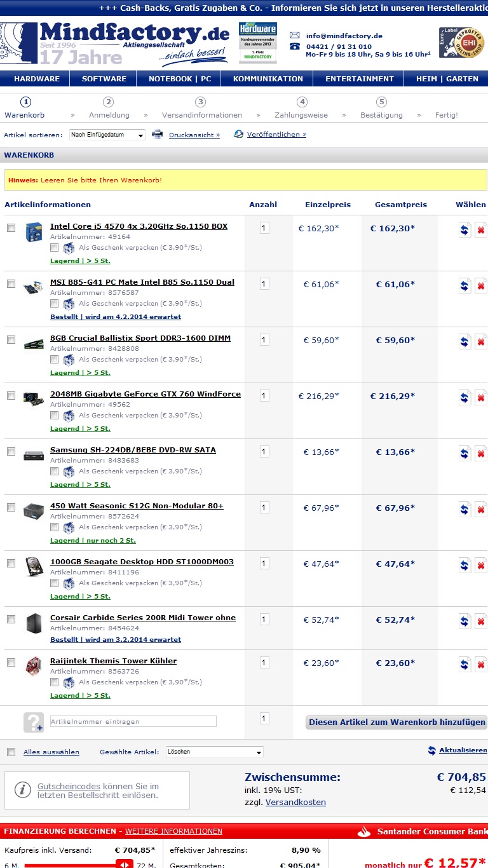488x868 pixels.
Task: Check the box for Samsung SH-224DB item
Action: point(11,451)
